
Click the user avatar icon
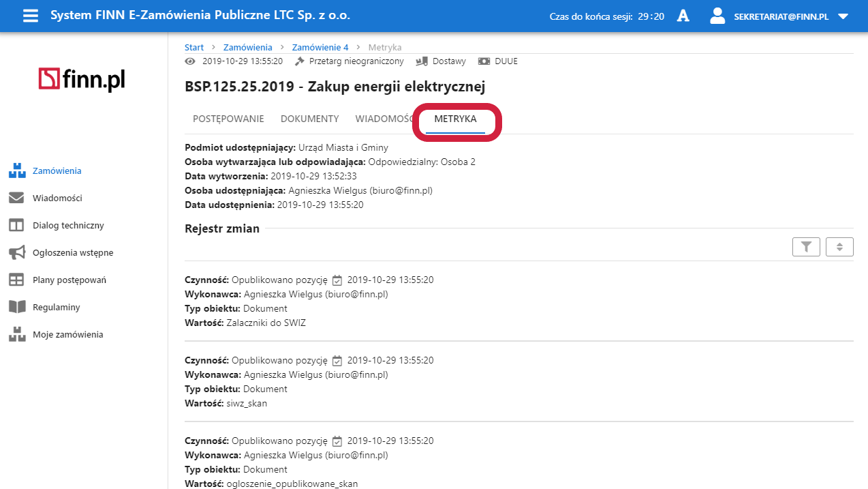717,16
